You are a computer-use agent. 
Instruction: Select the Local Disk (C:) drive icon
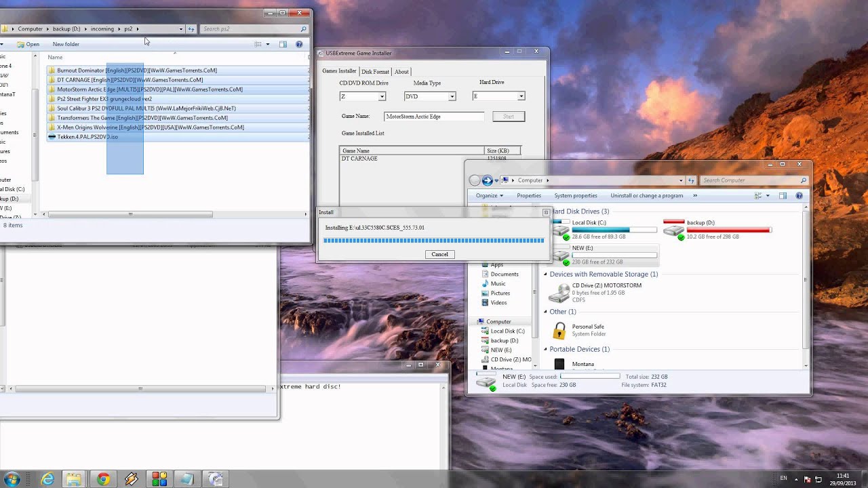559,229
